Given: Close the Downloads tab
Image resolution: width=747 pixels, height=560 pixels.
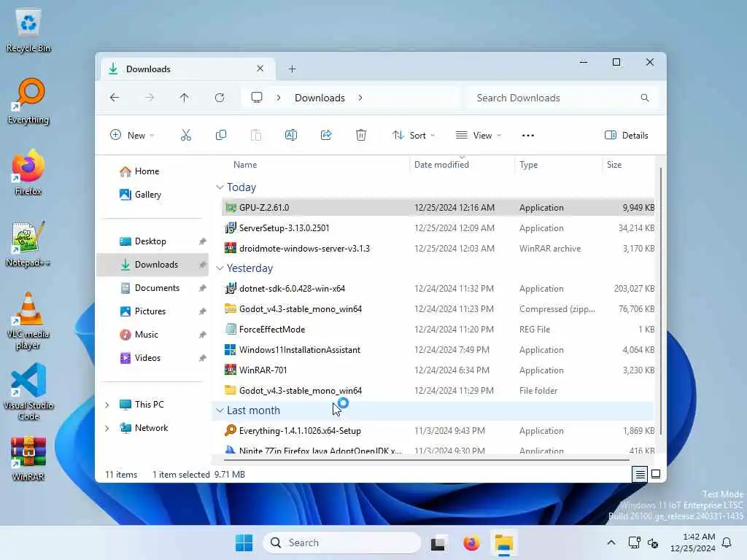Looking at the screenshot, I should coord(260,69).
